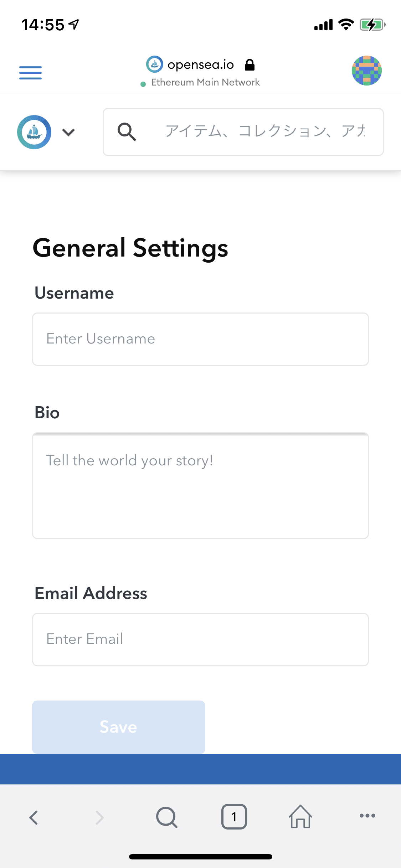
Task: Open browser search from bottom bar
Action: pyautogui.click(x=166, y=817)
